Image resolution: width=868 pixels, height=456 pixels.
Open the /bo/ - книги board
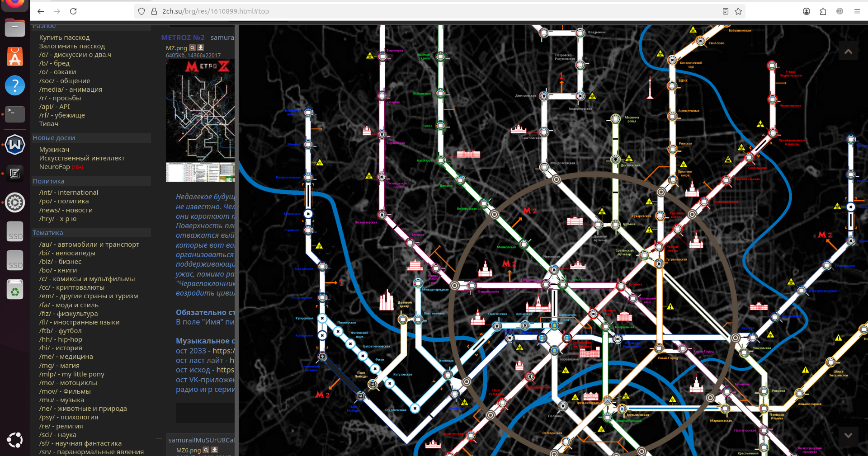pos(58,270)
